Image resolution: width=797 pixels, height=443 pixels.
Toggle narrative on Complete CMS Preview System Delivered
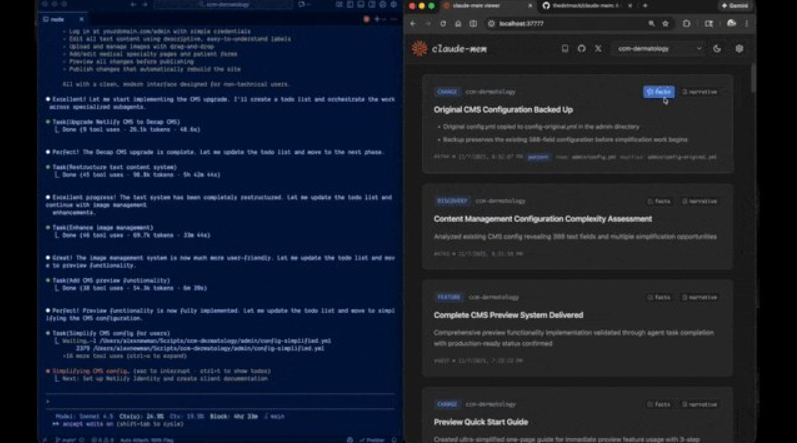coord(700,297)
